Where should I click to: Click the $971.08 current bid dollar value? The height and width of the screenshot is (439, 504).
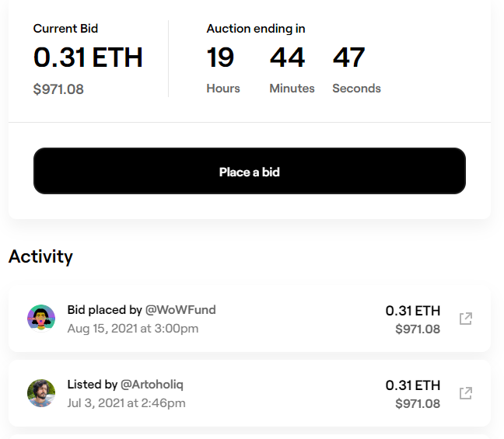58,89
